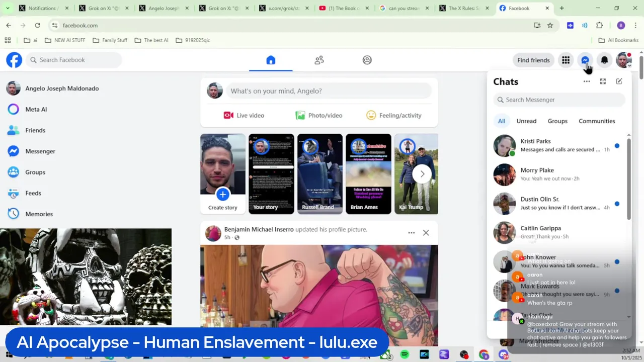Open Brian Ames story card
Image resolution: width=644 pixels, height=362 pixels.
[x=368, y=174]
